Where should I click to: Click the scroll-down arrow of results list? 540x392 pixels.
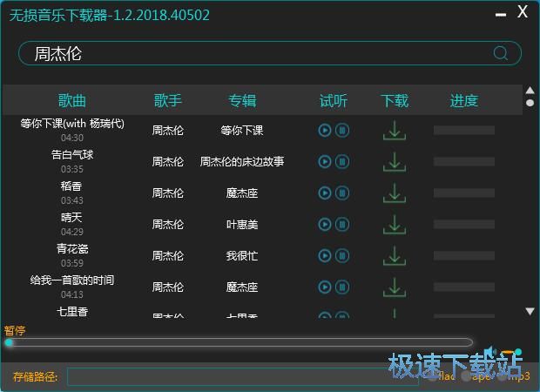(530, 311)
